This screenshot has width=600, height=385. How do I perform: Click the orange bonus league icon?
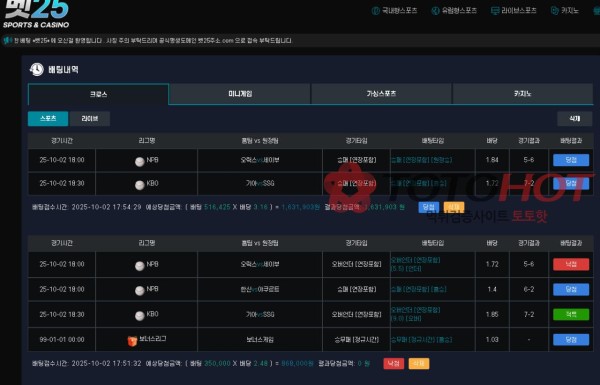pos(132,341)
